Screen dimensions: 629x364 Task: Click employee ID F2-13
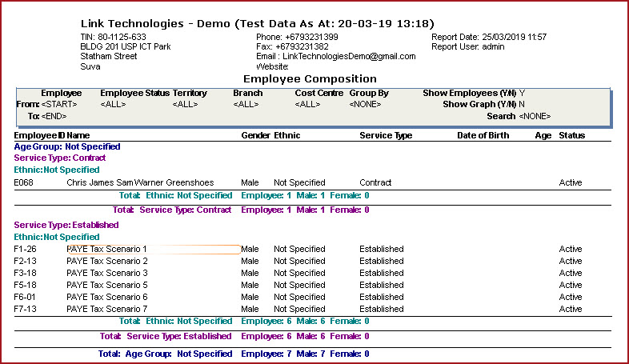(x=25, y=262)
